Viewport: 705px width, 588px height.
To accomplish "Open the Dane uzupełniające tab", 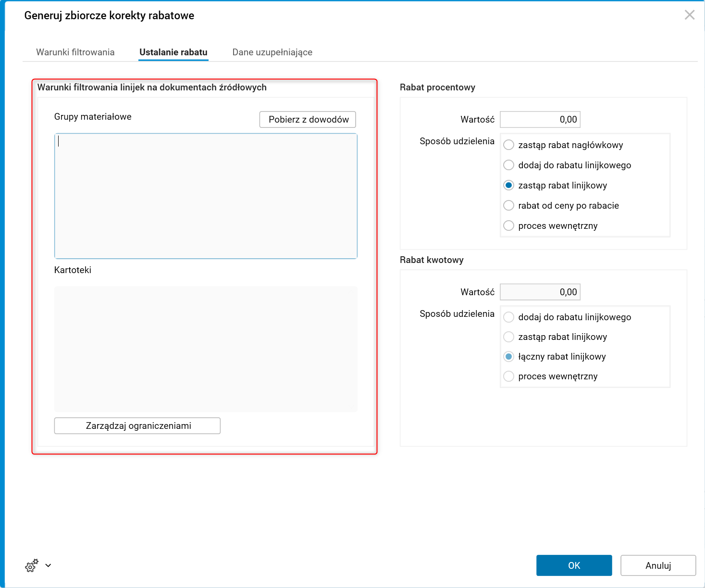I will [272, 52].
